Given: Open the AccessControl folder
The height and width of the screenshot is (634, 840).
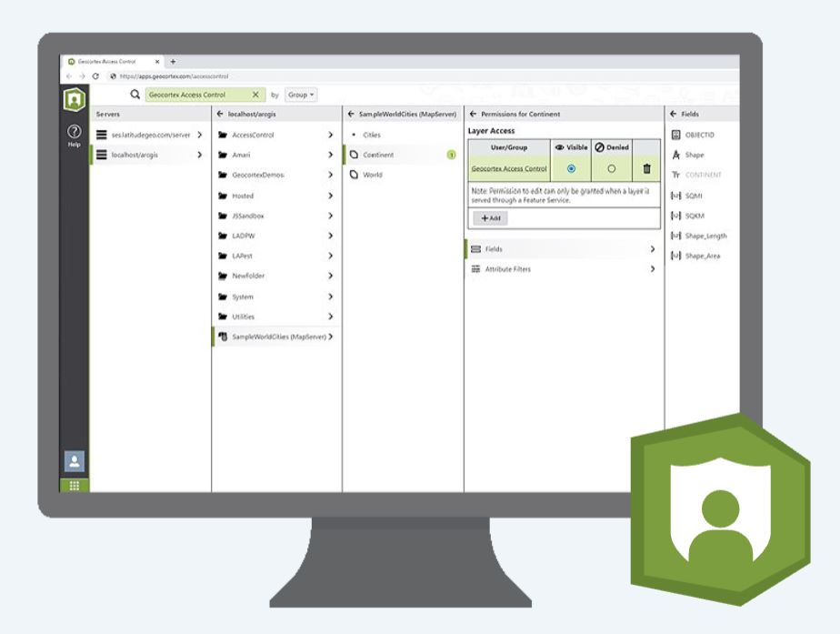Looking at the screenshot, I should click(x=276, y=135).
